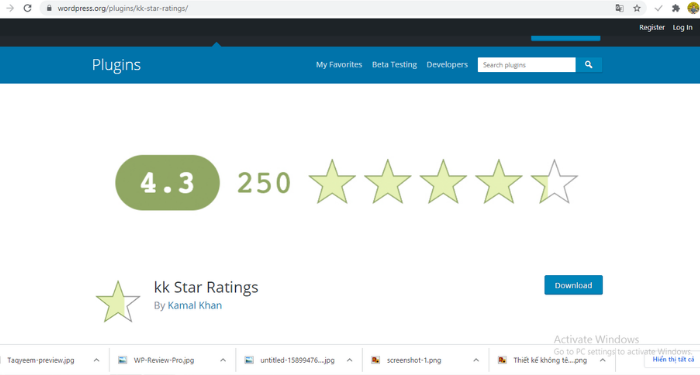Image resolution: width=700 pixels, height=375 pixels.
Task: Click the 250 ratings count
Action: click(x=264, y=183)
